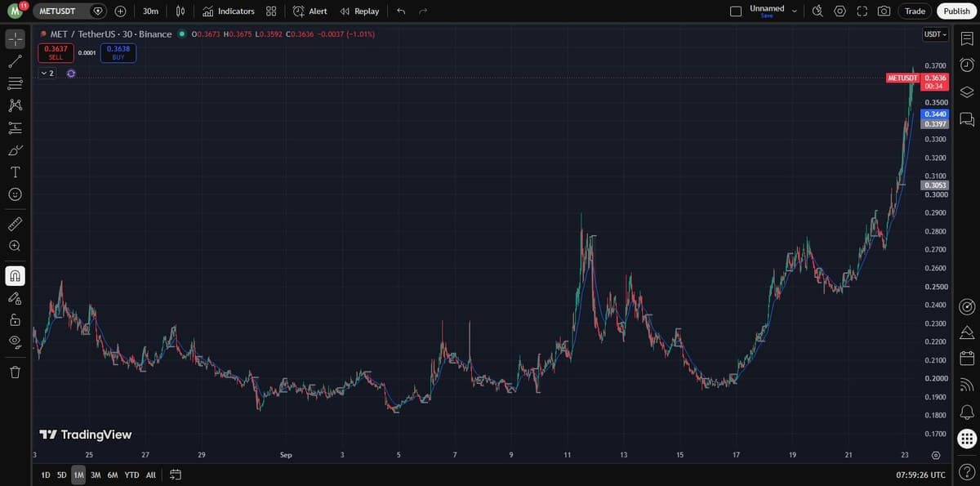Toggle hide all drawings eye icon
This screenshot has height=486, width=980.
15,341
